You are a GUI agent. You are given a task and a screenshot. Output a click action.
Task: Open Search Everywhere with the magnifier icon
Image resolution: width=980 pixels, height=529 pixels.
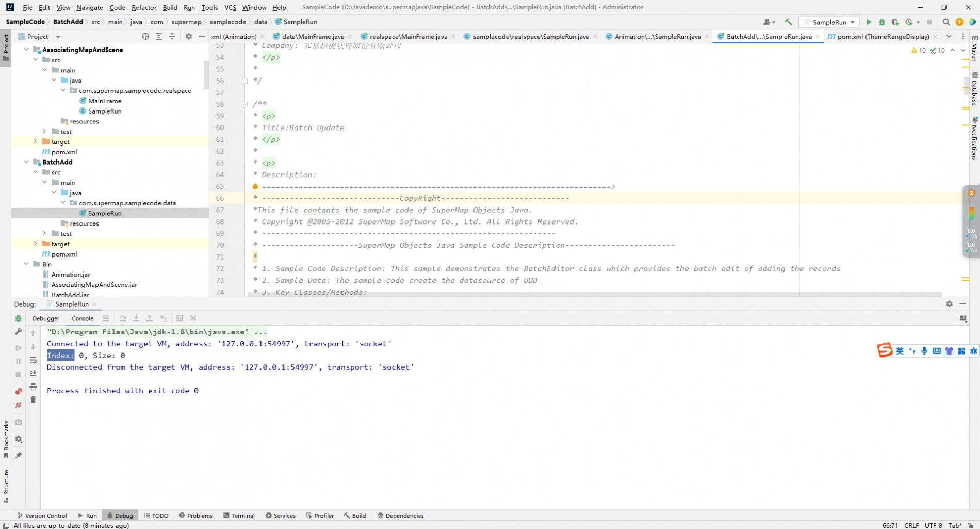946,22
